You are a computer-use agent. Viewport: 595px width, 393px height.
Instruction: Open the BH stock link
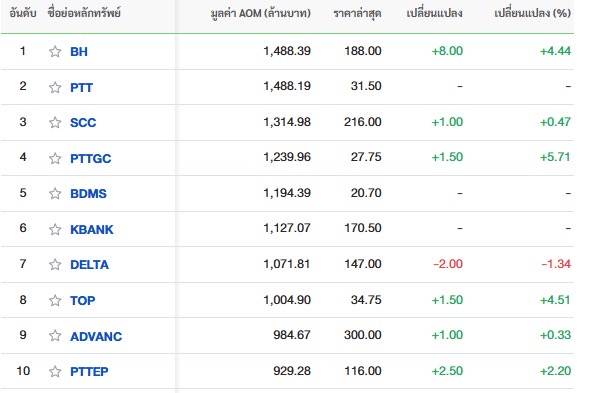tap(79, 52)
